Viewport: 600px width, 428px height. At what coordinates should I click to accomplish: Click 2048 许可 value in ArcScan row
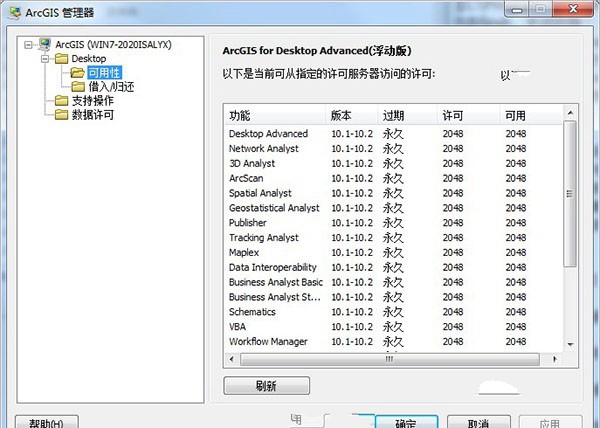pos(453,178)
